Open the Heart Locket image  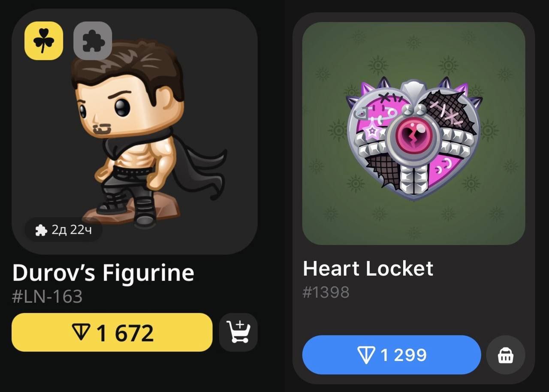414,133
